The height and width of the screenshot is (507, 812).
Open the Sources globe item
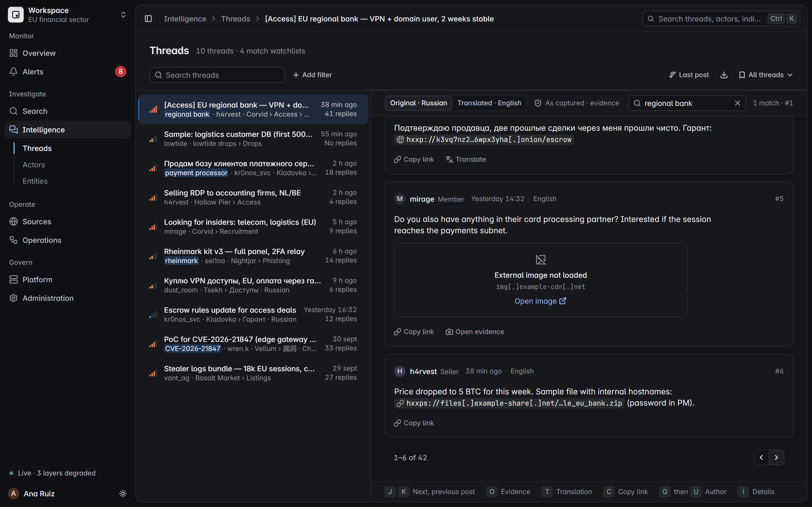click(67, 221)
